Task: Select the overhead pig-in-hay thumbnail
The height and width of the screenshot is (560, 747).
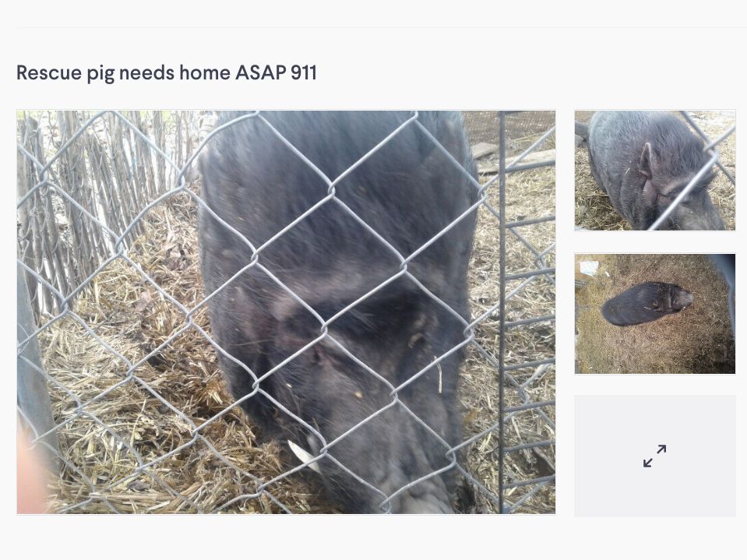Action: [654, 314]
